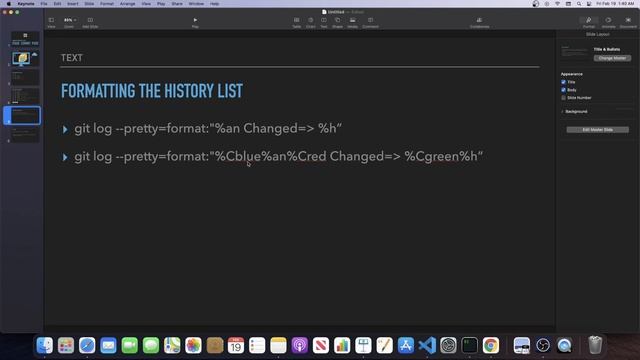640x360 pixels.
Task: Open the Format menu
Action: (x=107, y=4)
